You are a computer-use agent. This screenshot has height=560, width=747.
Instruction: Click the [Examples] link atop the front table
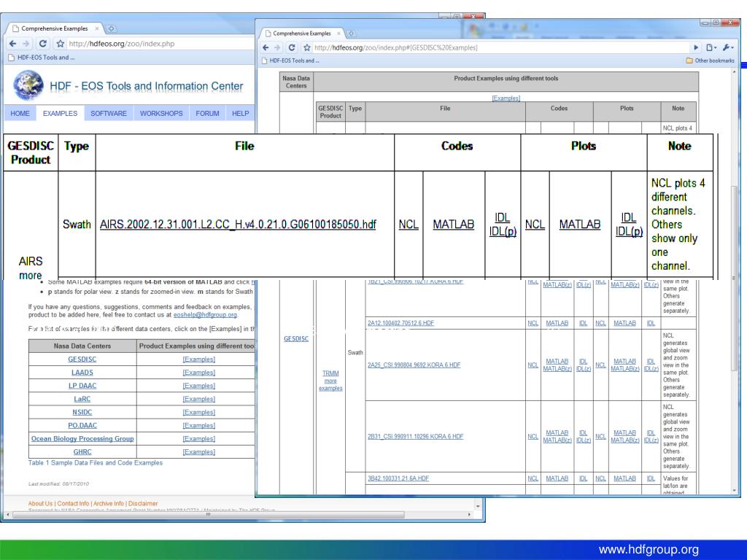pos(506,98)
